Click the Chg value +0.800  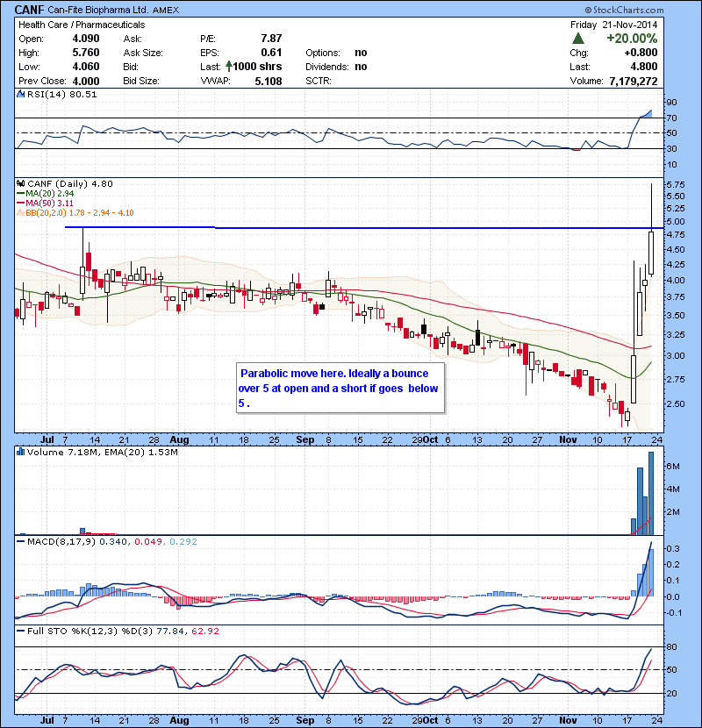[641, 53]
